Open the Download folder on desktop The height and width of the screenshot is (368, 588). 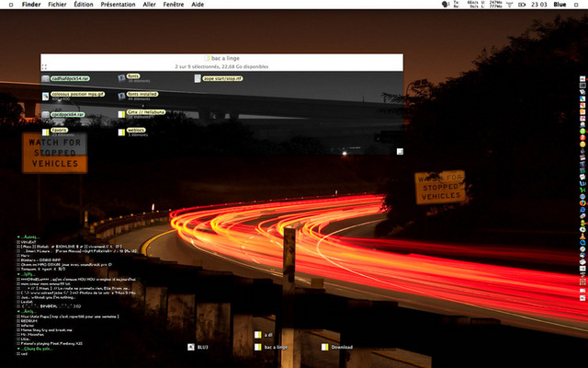[325, 347]
